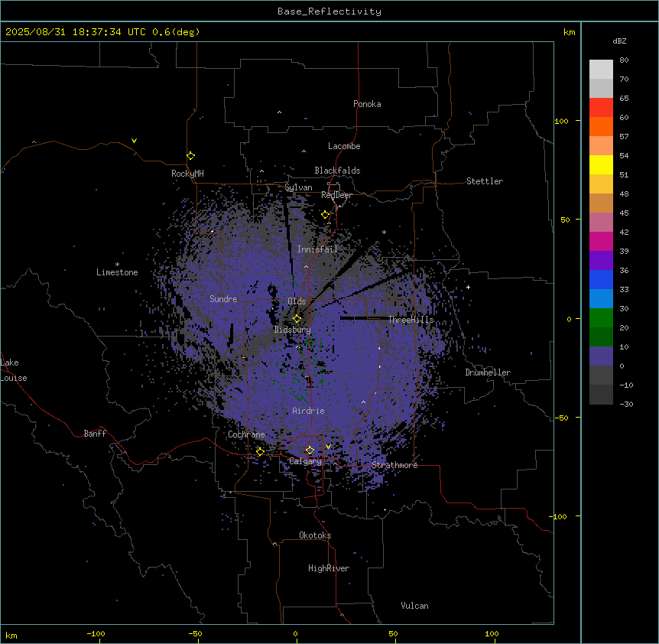Click the Olds label
Screen dimensions: 659x644
point(297,301)
